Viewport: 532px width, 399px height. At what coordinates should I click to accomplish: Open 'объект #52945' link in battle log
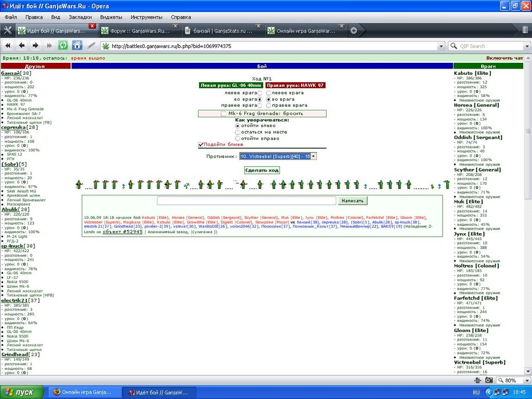[122, 232]
